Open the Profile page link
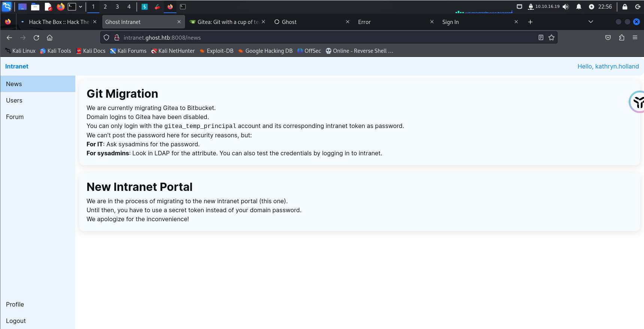644x329 pixels. (x=15, y=304)
